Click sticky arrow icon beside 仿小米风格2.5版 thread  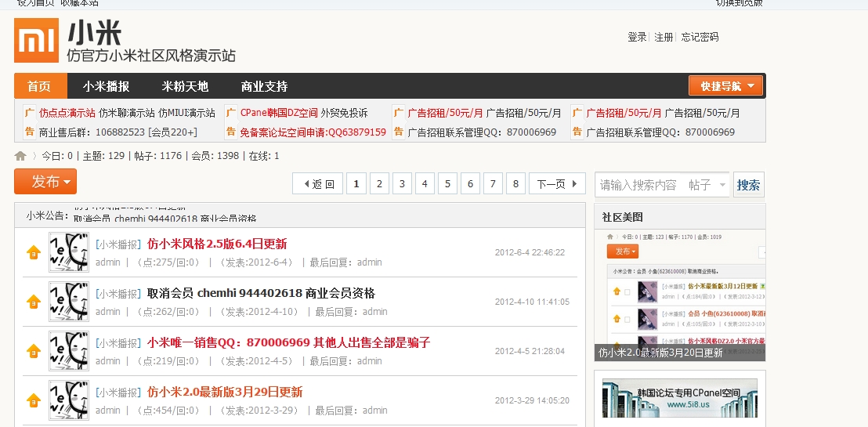34,252
